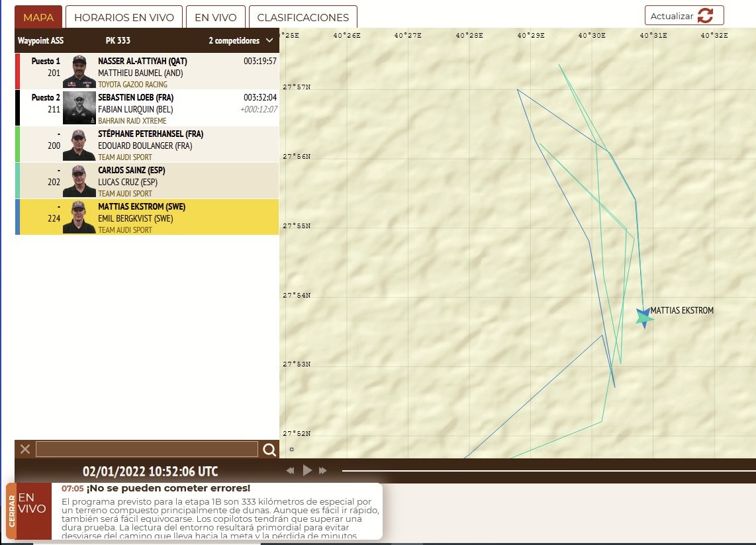Image resolution: width=756 pixels, height=545 pixels.
Task: Select the En Vivo tab
Action: [x=215, y=18]
